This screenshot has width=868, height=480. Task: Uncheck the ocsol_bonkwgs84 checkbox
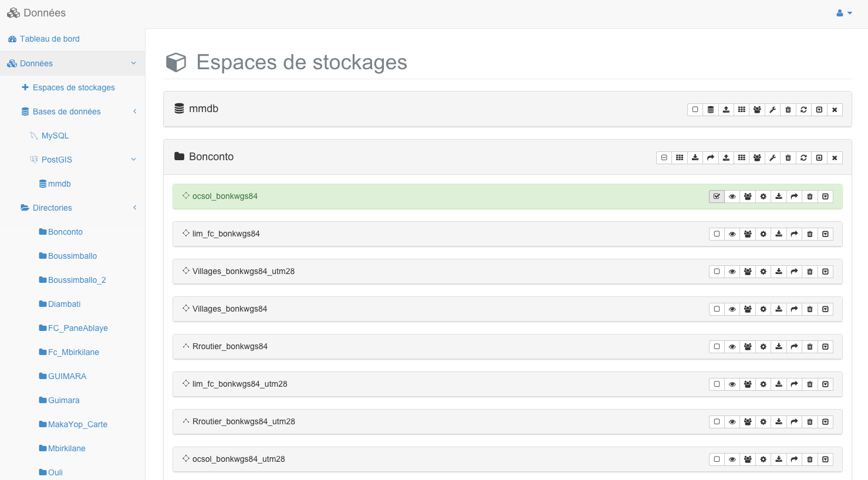pyautogui.click(x=717, y=197)
